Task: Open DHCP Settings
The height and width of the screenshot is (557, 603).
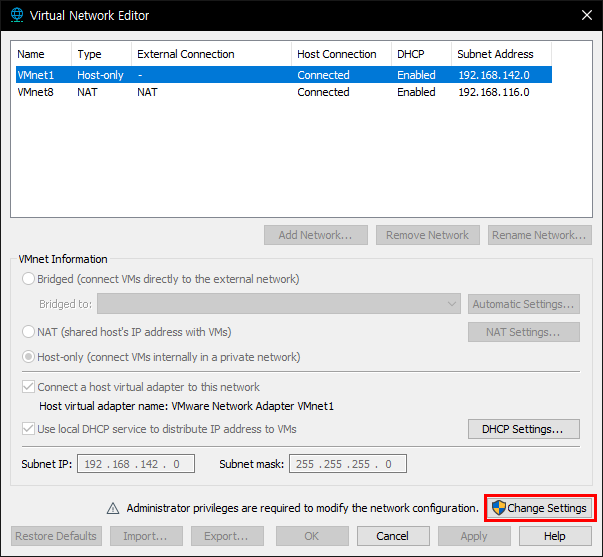Action: coord(524,429)
